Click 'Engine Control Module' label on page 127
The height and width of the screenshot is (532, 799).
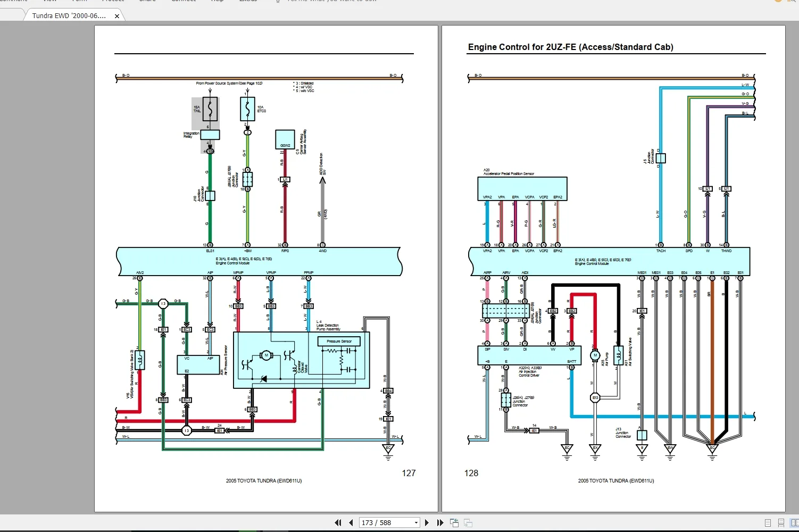(x=232, y=263)
